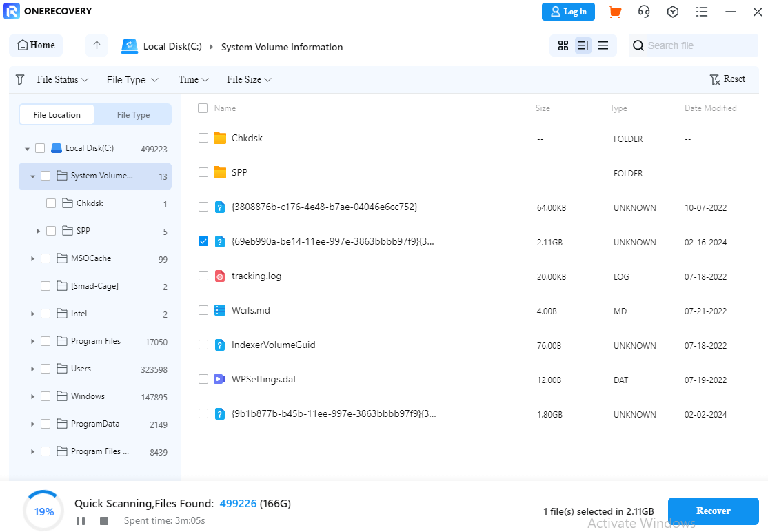Open the File Size filter dropdown
The width and height of the screenshot is (768, 532).
coord(249,80)
